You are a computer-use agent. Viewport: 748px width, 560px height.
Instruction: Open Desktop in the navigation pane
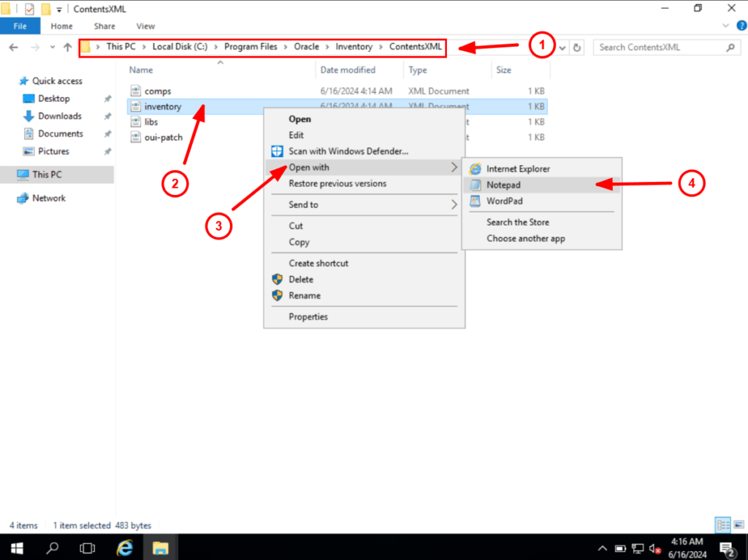pyautogui.click(x=46, y=99)
